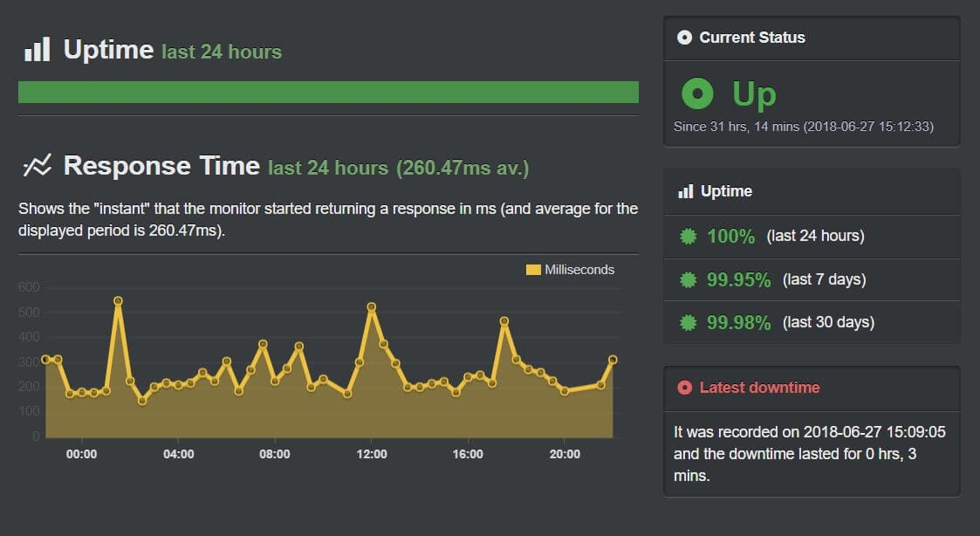Click the bar chart icon beside Uptime heading
The height and width of the screenshot is (536, 980).
37,50
